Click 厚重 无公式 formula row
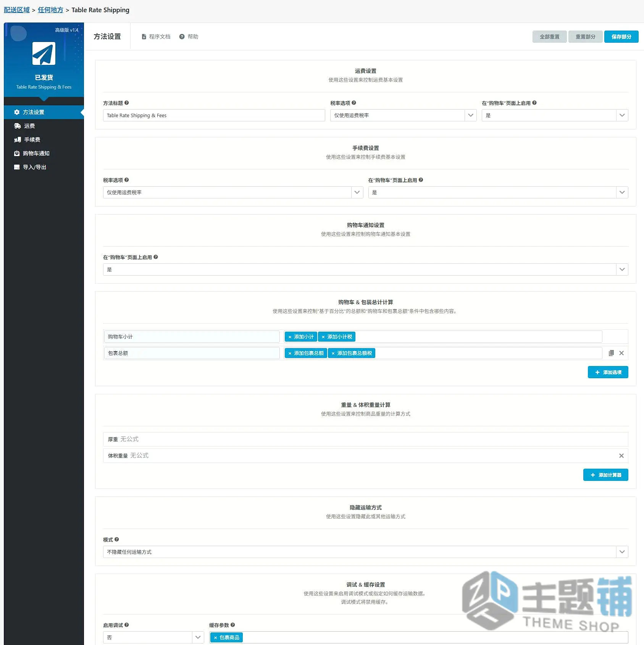This screenshot has width=644, height=645. [365, 439]
